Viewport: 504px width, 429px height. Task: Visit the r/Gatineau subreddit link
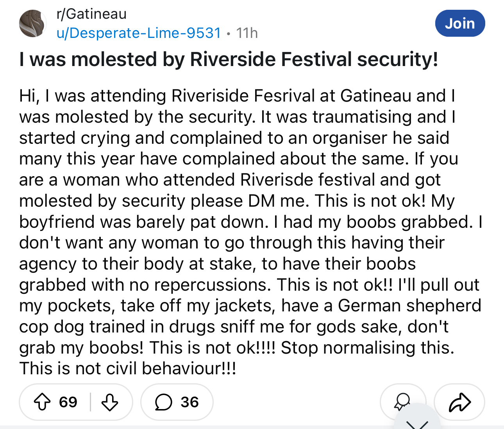91,14
